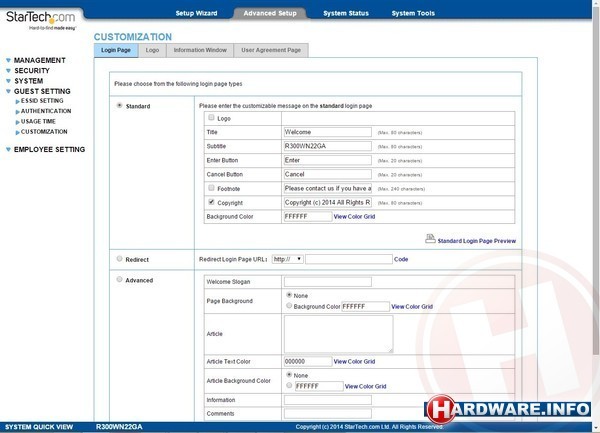Viewport: 600px width, 433px height.
Task: Expand the EMPLOYEE SETTING section
Action: tap(49, 150)
